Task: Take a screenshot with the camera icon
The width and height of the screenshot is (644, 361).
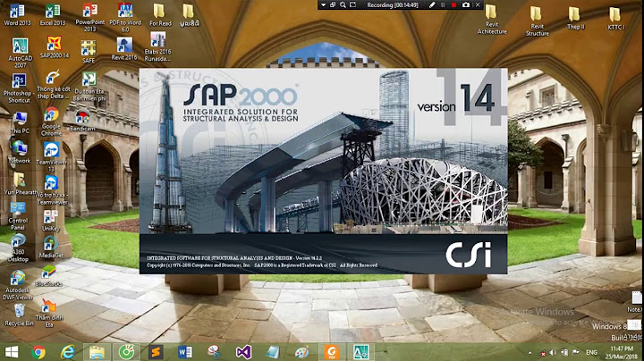Action: pos(466,5)
